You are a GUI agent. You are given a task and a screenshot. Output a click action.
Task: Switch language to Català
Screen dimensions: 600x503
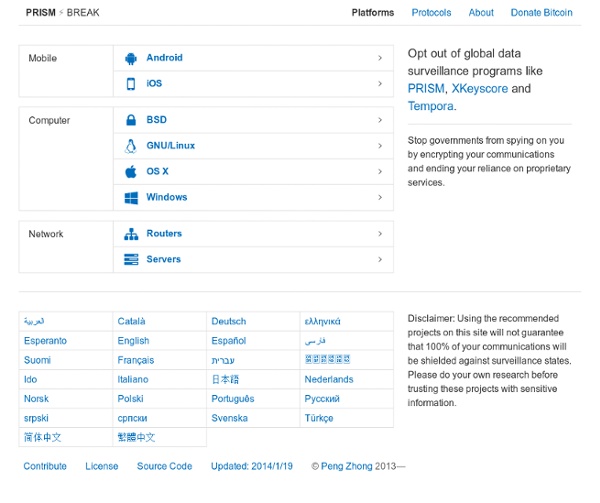coord(131,322)
